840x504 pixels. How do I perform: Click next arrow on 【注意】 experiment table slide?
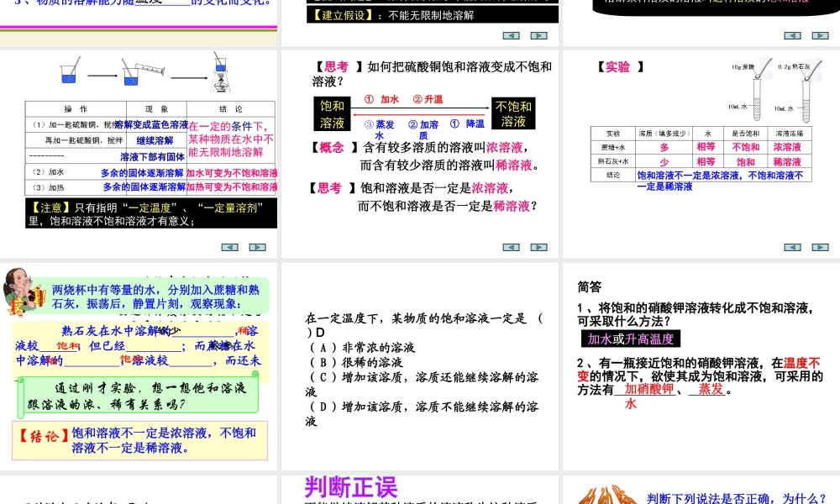[x=258, y=247]
